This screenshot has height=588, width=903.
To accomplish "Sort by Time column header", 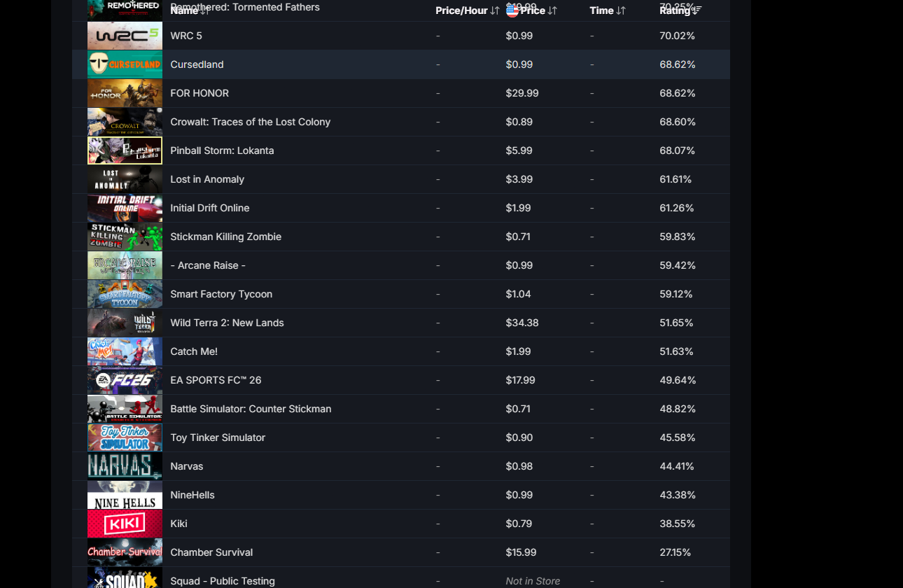I will 607,10.
